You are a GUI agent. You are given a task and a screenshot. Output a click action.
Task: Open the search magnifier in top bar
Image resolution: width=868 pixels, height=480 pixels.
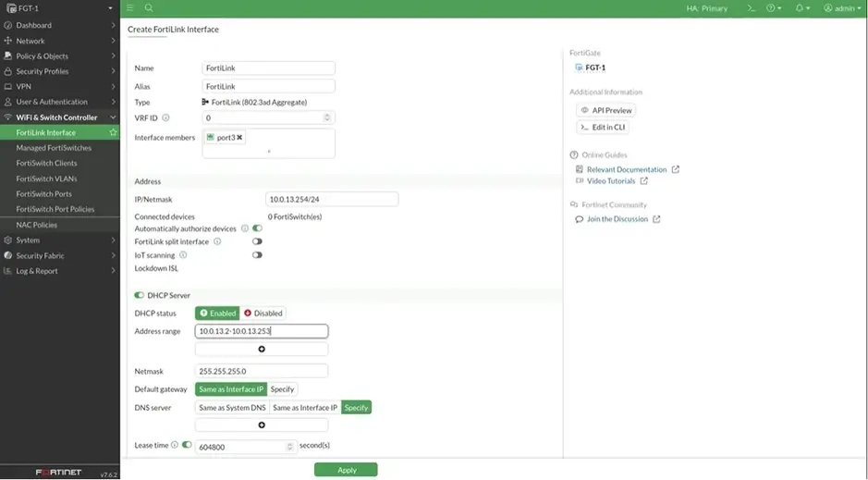pos(148,7)
